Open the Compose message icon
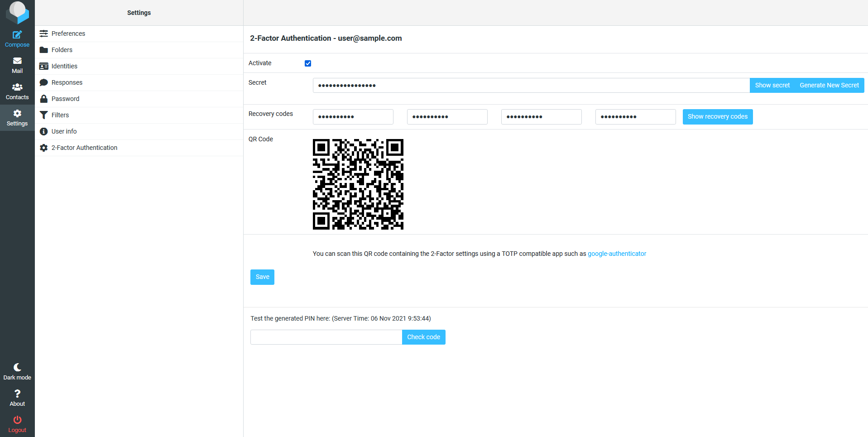 [17, 34]
